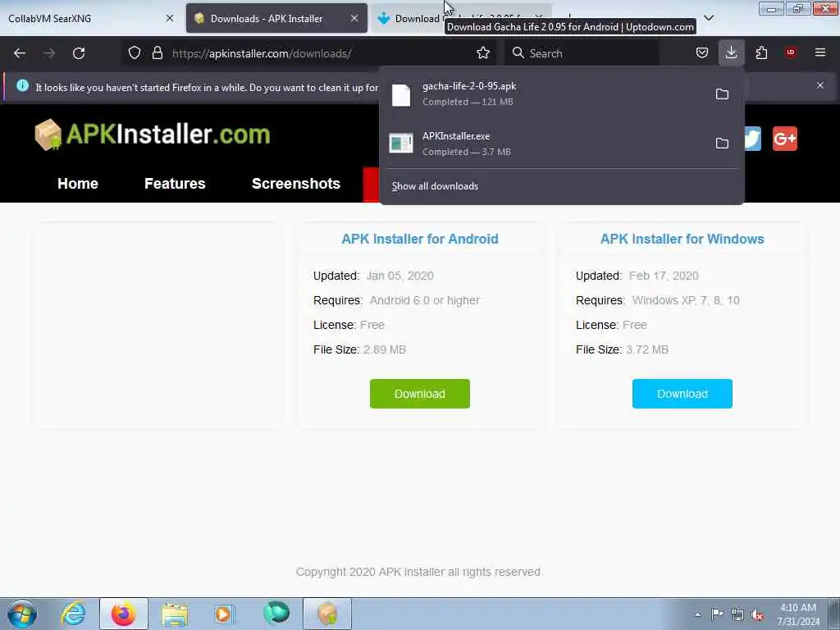This screenshot has height=630, width=840.
Task: Expand the list all tabs chevron
Action: click(708, 18)
